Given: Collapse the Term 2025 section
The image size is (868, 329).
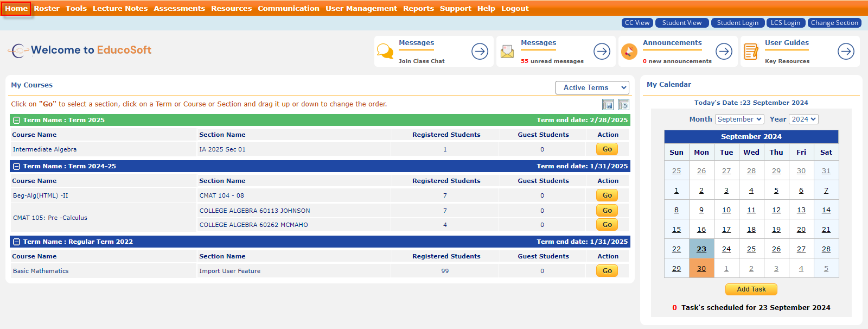Looking at the screenshot, I should click(16, 121).
